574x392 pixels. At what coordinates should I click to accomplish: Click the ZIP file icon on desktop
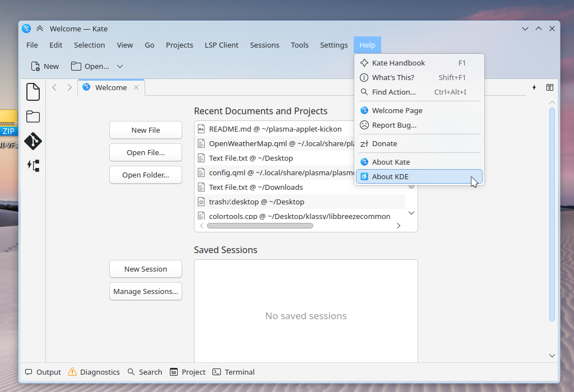click(9, 123)
